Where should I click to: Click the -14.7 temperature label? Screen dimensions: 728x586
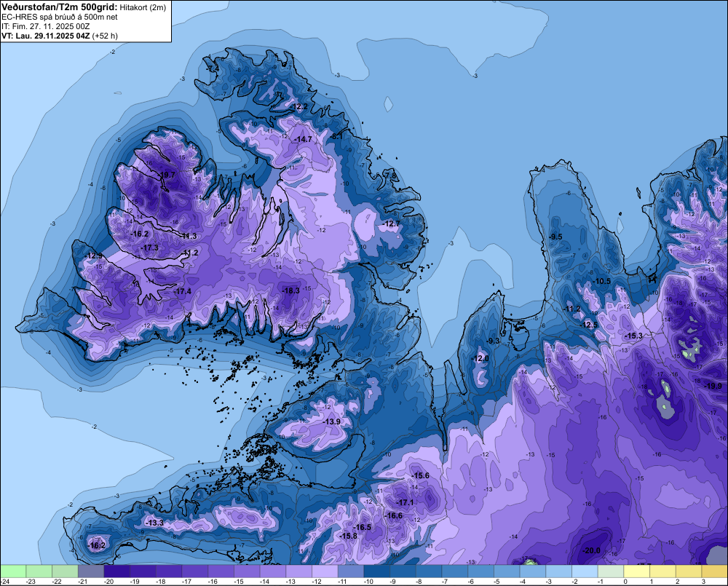click(303, 139)
